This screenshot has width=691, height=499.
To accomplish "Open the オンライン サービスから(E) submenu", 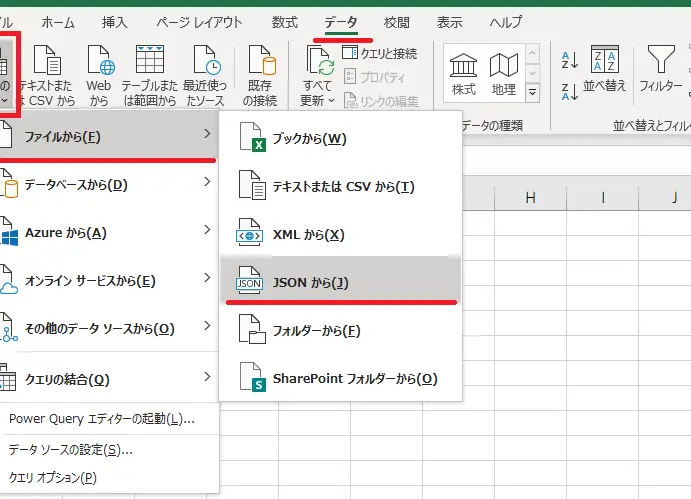I will (108, 281).
